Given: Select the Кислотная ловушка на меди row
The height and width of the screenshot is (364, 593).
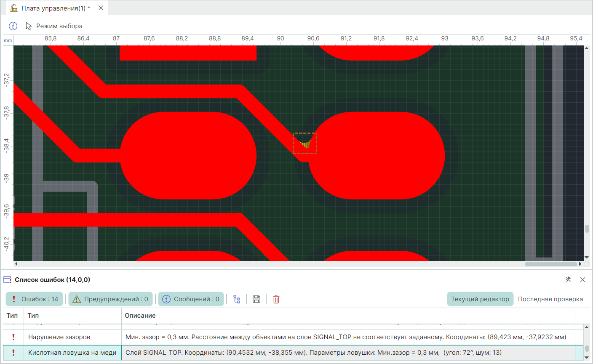Looking at the screenshot, I should click(x=72, y=353).
